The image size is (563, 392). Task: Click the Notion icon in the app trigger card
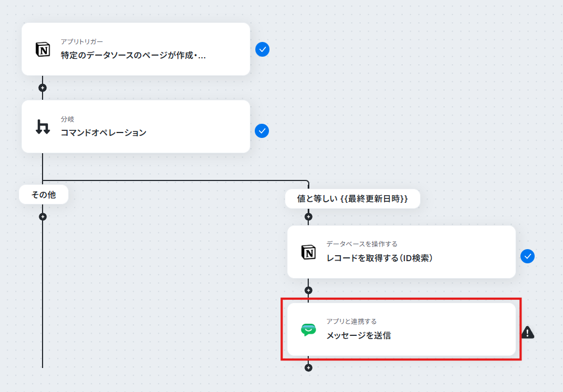point(43,49)
